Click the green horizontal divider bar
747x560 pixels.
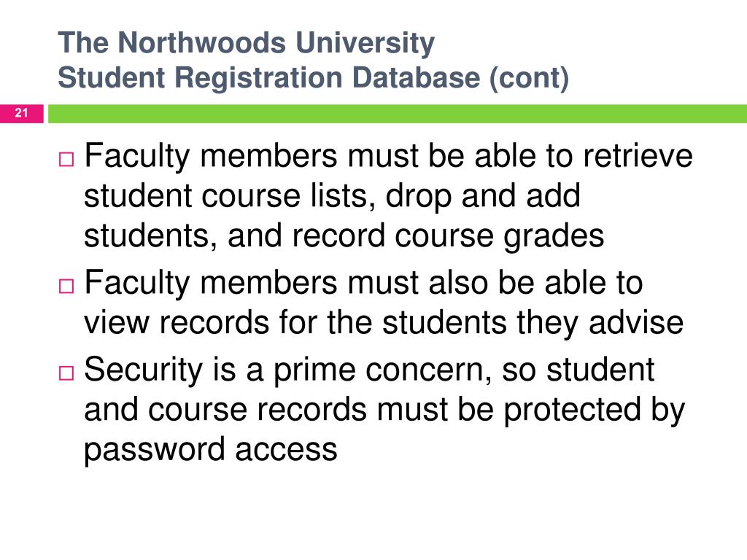tap(398, 114)
